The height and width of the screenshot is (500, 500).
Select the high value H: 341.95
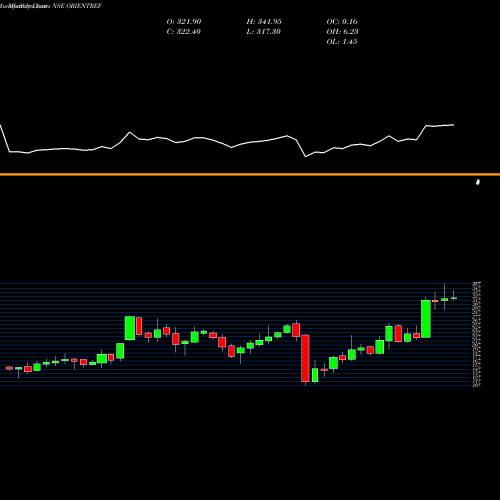(264, 22)
